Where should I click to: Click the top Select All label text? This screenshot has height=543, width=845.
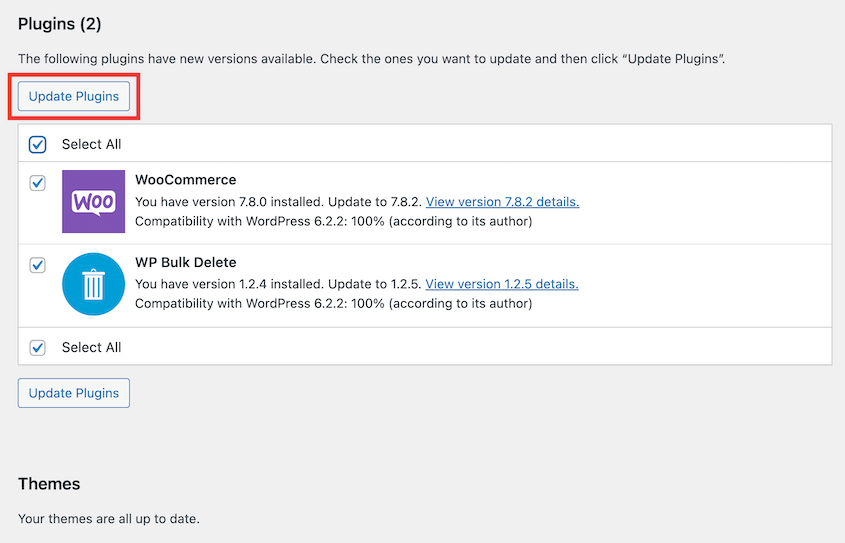tap(91, 144)
